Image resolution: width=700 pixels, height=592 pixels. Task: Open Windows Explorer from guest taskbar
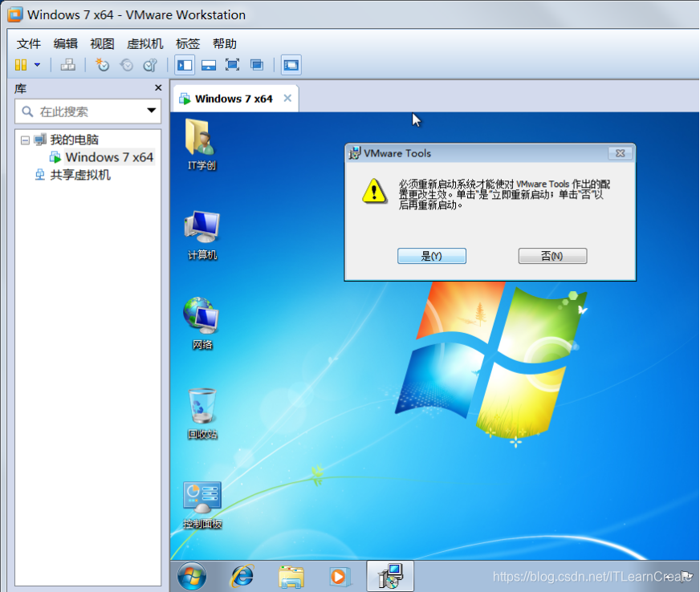click(x=291, y=577)
